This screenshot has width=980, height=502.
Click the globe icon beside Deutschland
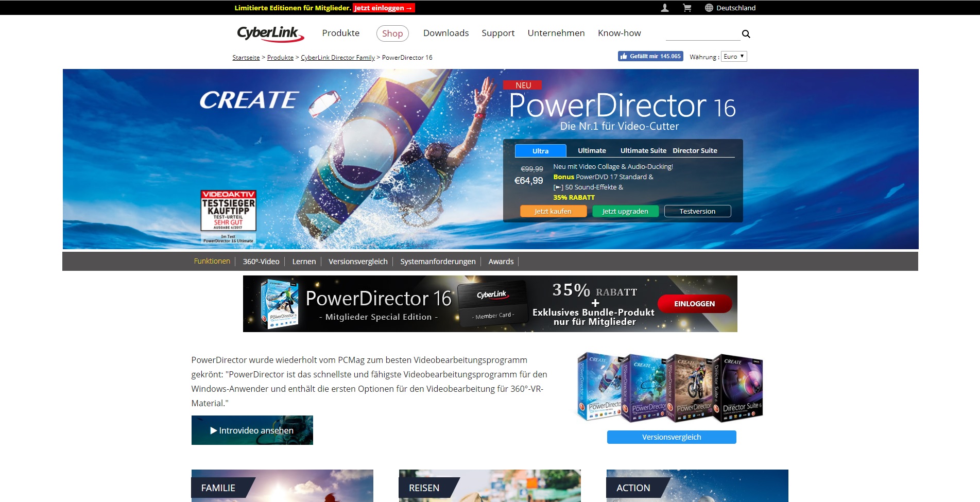(709, 8)
